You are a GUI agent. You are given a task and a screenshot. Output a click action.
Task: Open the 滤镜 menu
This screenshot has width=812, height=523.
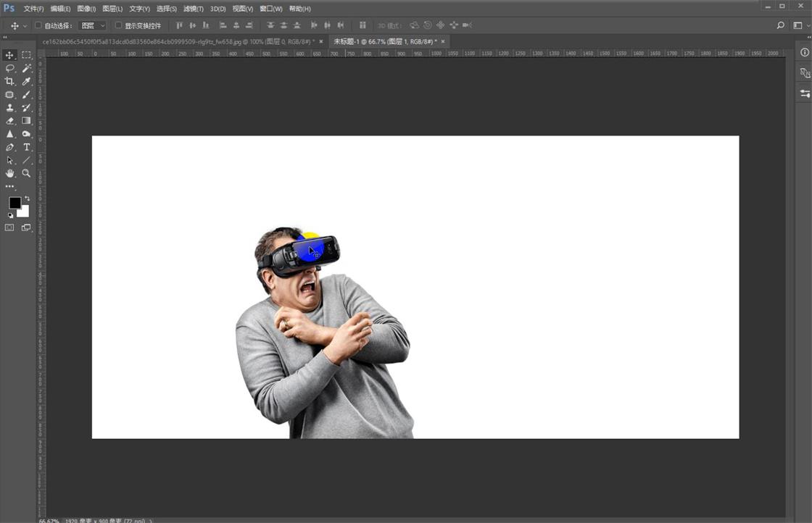tap(194, 9)
